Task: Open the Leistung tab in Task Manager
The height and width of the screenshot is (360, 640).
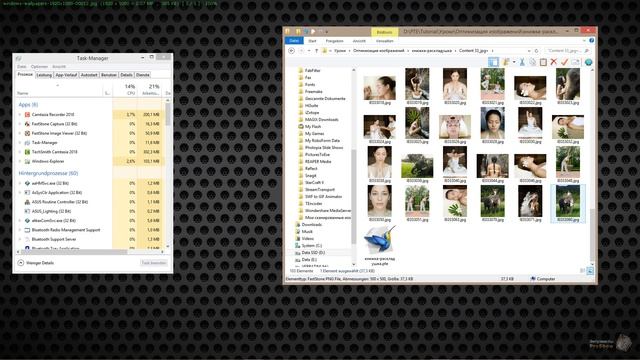Action: point(44,75)
